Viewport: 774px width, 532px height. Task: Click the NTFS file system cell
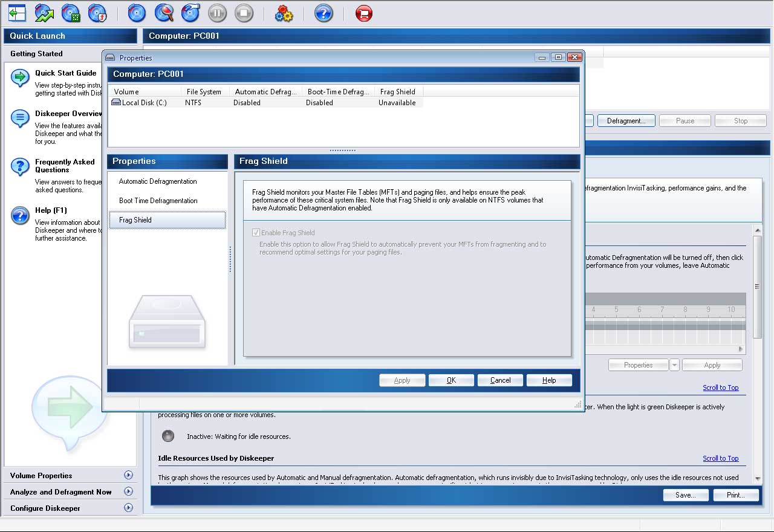[x=193, y=103]
